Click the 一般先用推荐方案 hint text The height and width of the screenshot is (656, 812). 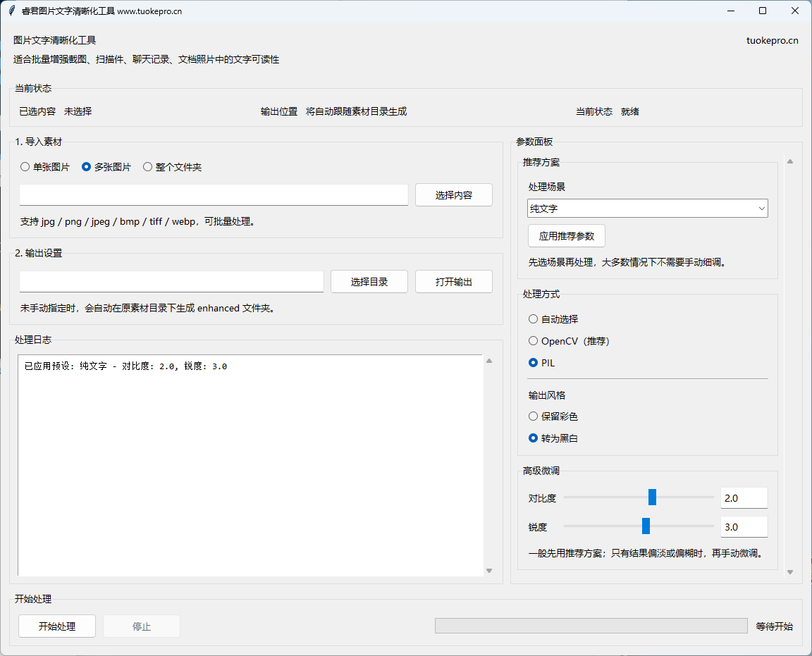(x=647, y=554)
